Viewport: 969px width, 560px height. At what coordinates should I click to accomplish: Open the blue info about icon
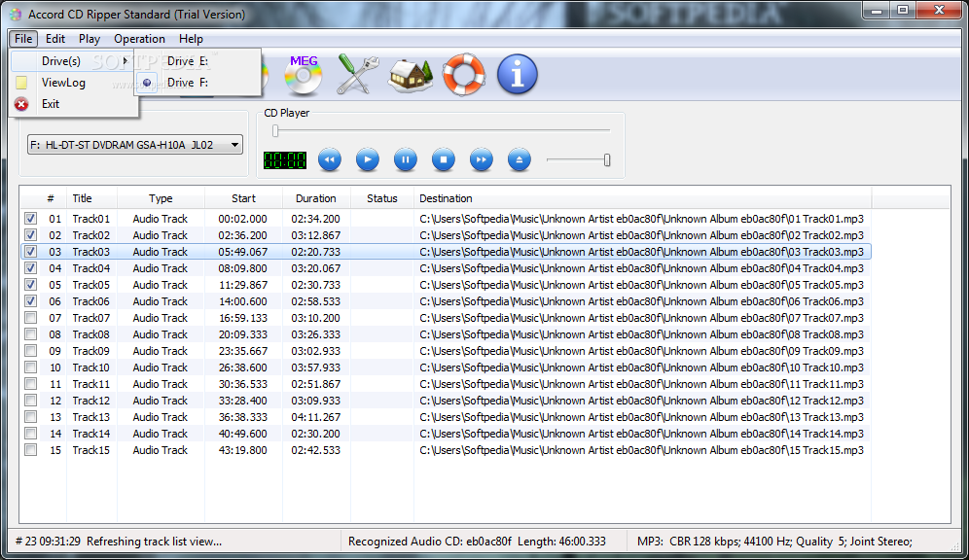coord(518,75)
